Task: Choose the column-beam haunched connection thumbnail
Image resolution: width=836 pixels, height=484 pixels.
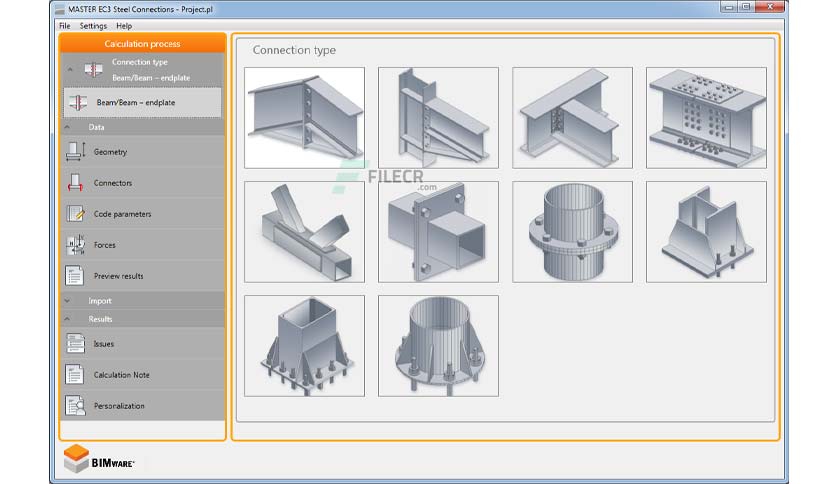Action: point(438,118)
